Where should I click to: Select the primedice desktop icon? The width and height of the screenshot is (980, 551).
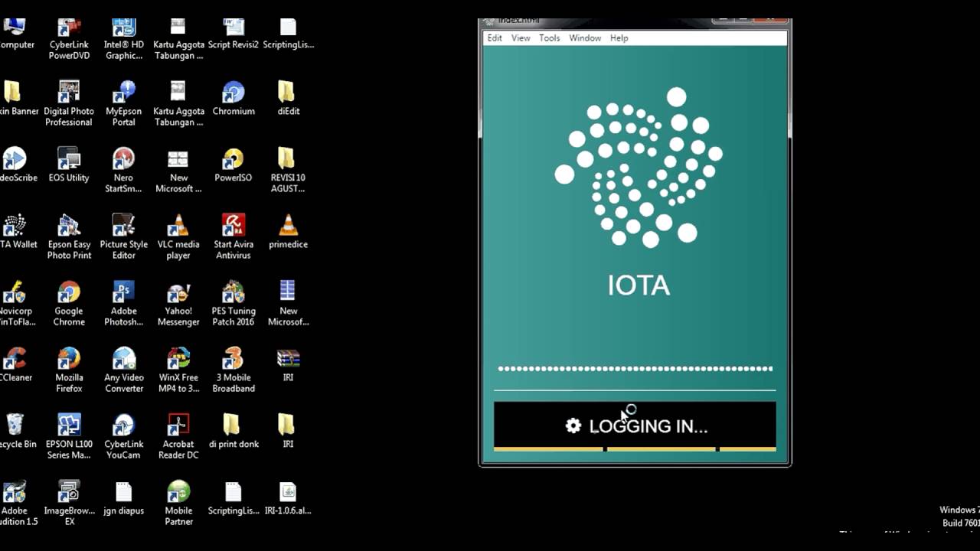[x=288, y=232]
